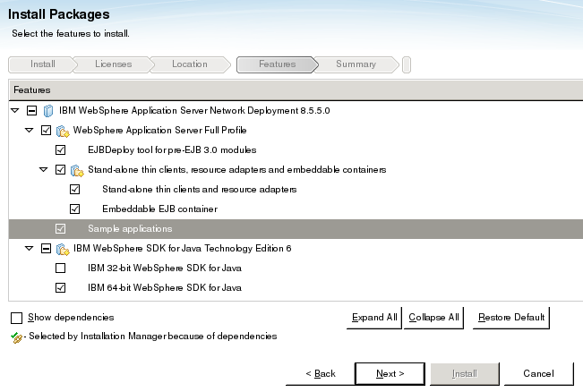Uncheck the IBM 64-bit WebSphere SDK checkbox
583x392 pixels.
(61, 288)
